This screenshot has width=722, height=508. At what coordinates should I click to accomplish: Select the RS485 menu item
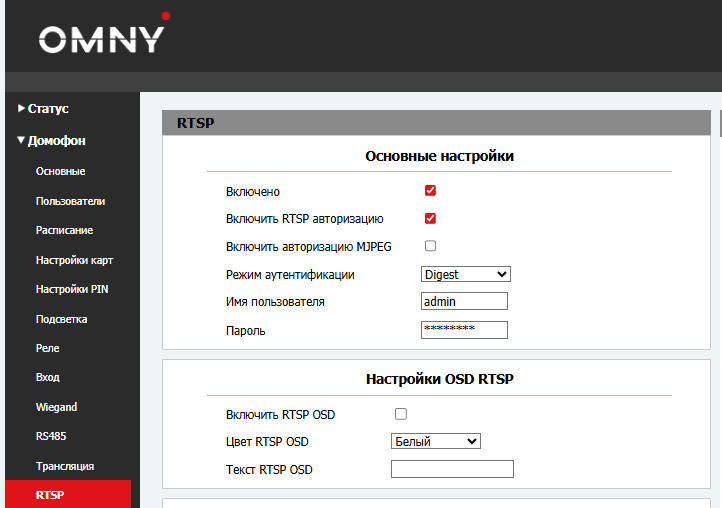[51, 436]
